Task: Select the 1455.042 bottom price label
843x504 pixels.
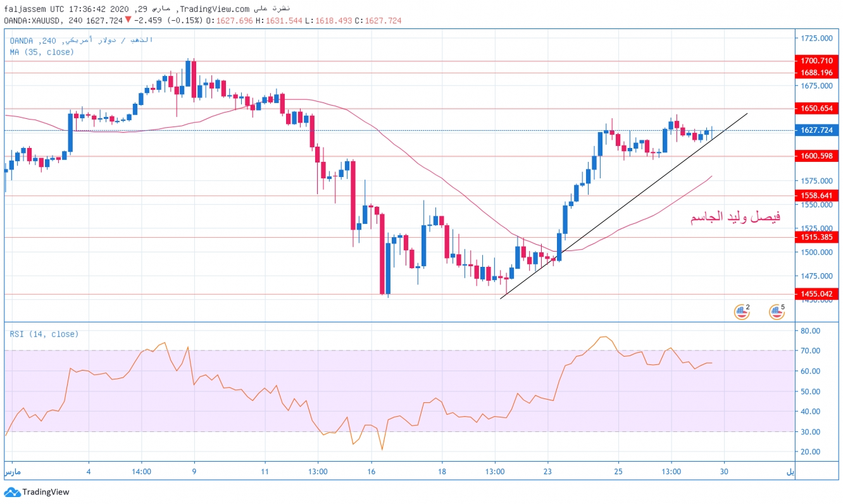Action: coord(816,294)
